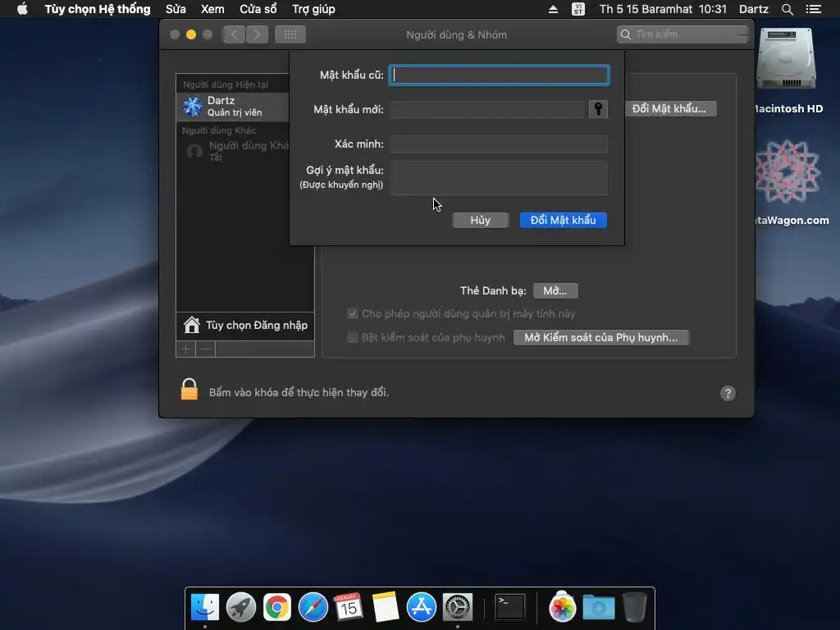Click the add user plus button
This screenshot has width=840, height=630.
(186, 349)
